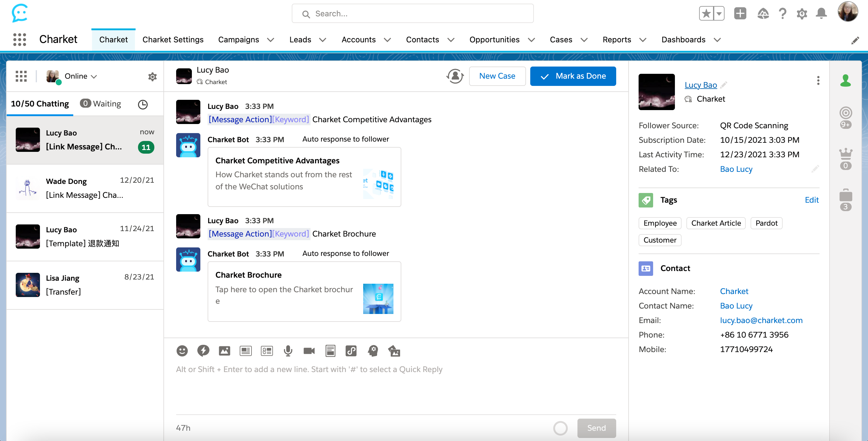Focus the message reply text box
Viewport: 868px width, 441px height.
[x=396, y=387]
